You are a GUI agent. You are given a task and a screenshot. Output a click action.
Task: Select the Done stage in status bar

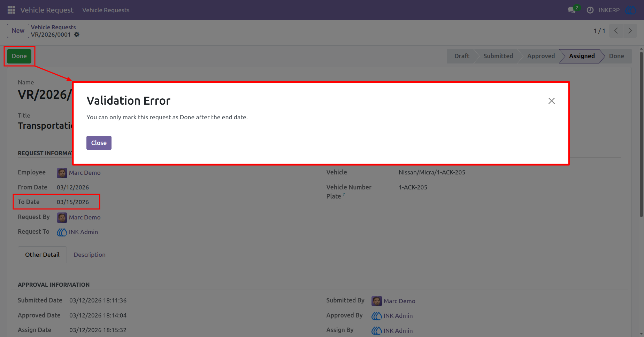[616, 56]
